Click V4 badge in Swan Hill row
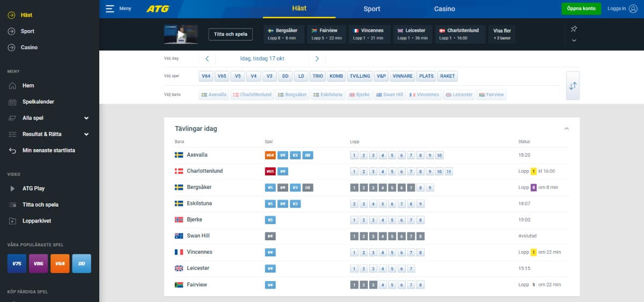644x302 pixels. (x=270, y=236)
